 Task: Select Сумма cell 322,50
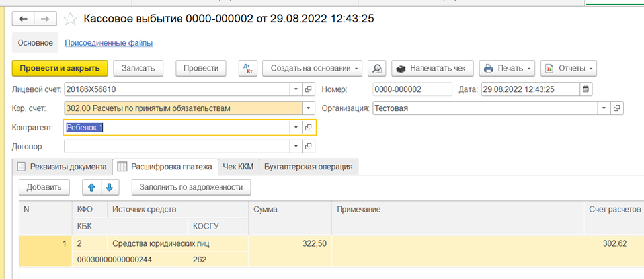pyautogui.click(x=290, y=251)
